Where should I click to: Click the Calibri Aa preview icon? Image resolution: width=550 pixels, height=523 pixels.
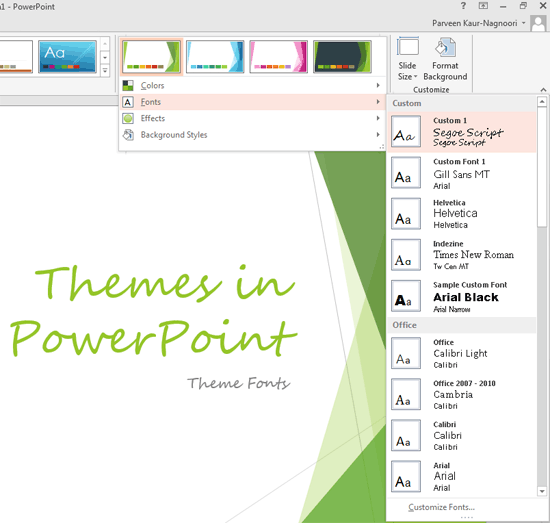406,435
